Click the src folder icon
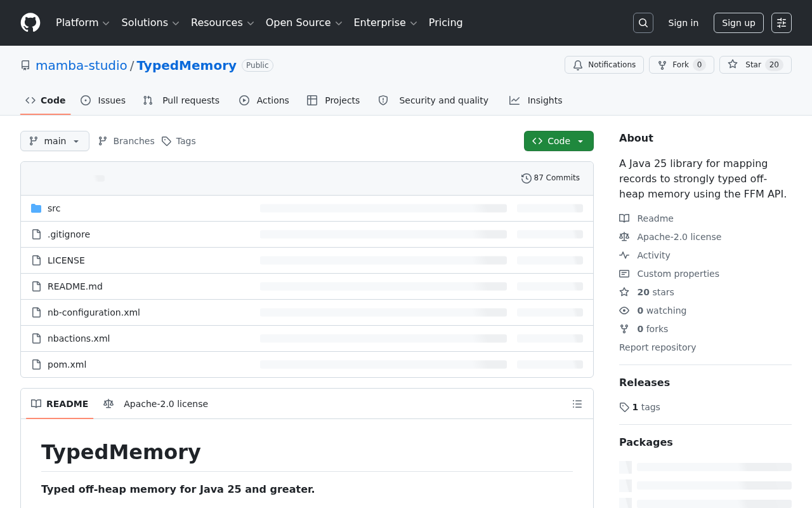Screen dimensions: 812x508 (36, 208)
